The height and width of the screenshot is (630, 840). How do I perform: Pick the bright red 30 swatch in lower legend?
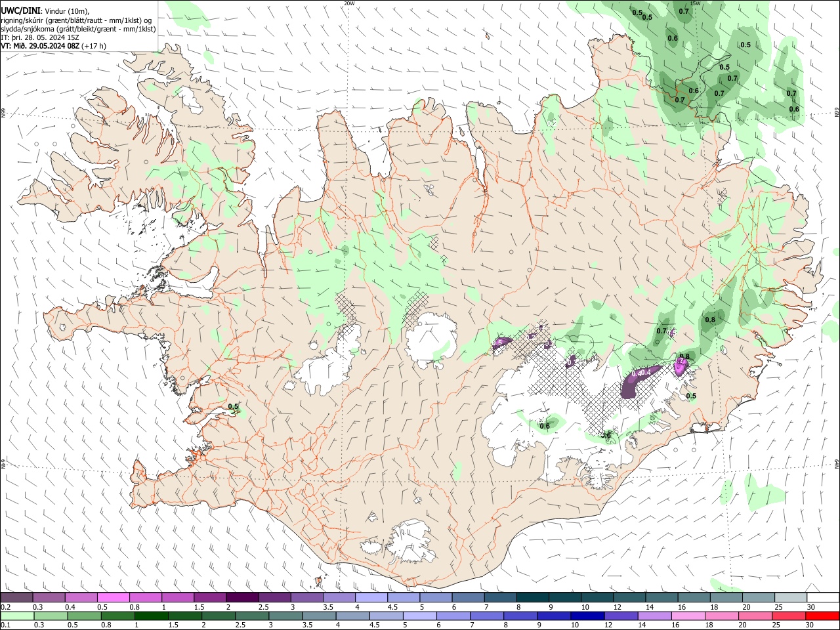(822, 616)
